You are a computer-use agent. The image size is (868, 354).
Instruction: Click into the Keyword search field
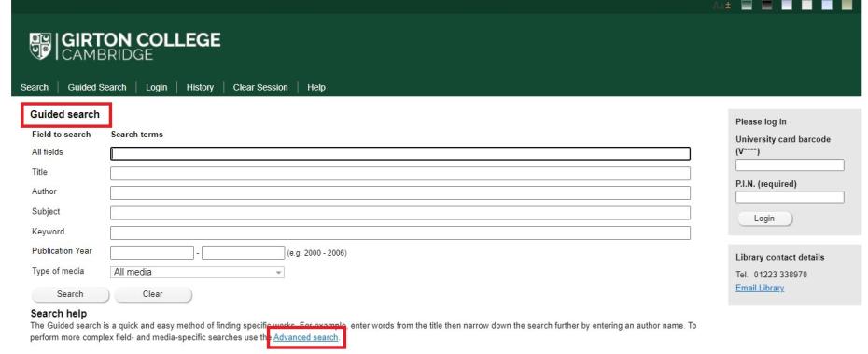click(400, 233)
